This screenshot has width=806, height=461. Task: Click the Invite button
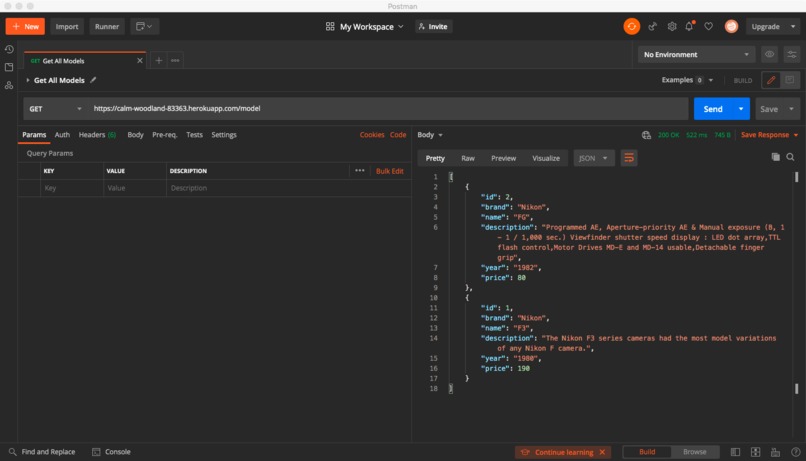tap(433, 26)
